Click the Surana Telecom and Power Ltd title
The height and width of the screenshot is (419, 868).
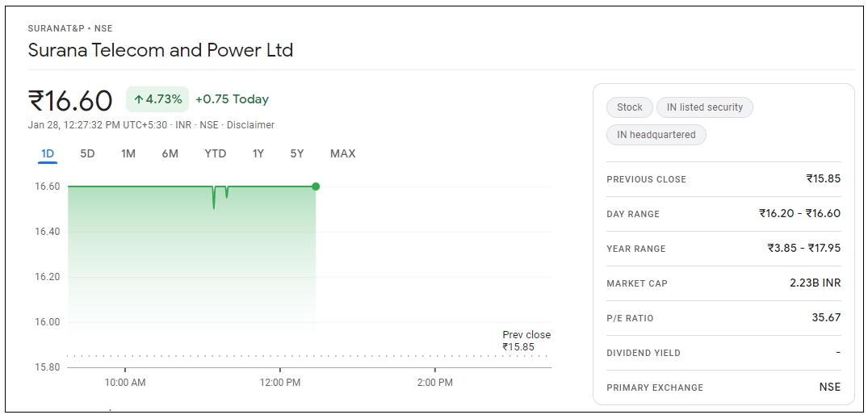[161, 50]
